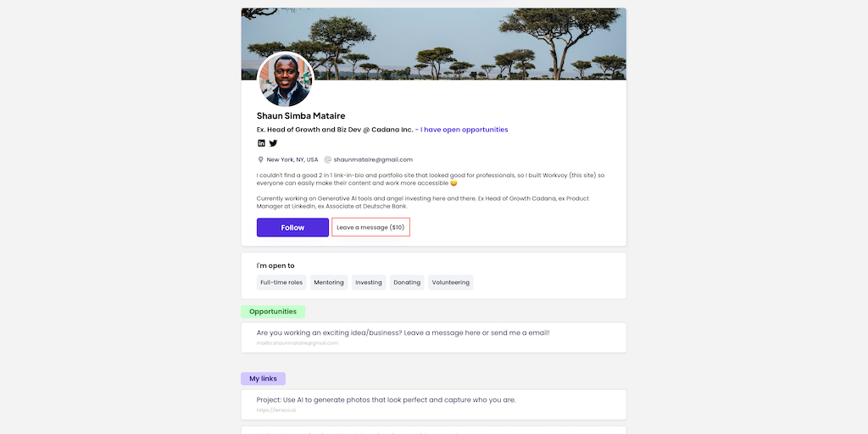Screen dimensions: 868x434
Task: Click the email at-sign icon
Action: [x=328, y=159]
